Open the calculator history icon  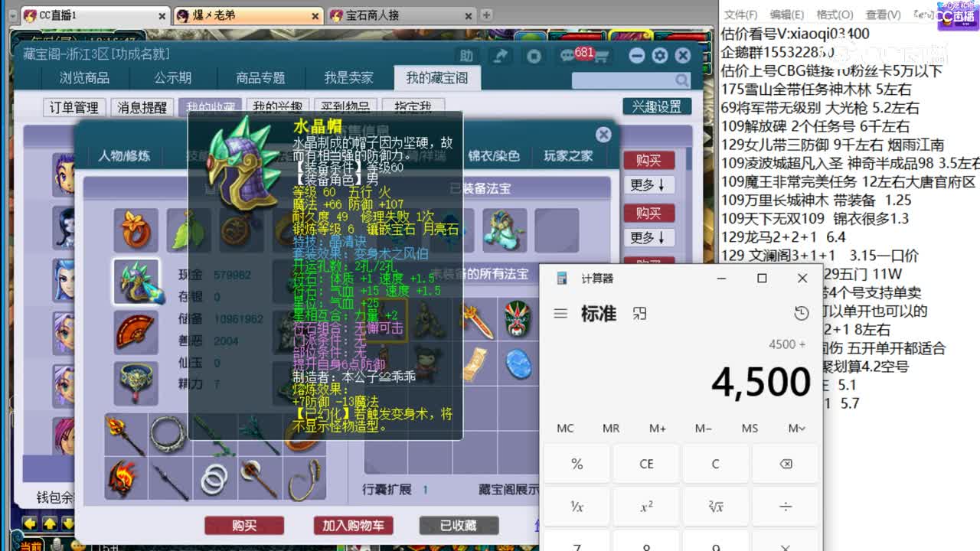pyautogui.click(x=801, y=314)
